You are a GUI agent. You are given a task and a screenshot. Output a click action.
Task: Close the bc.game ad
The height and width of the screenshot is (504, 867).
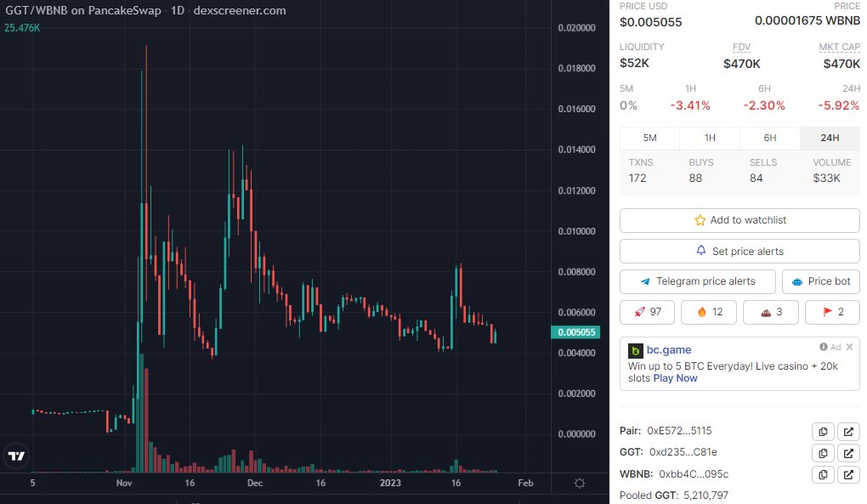coord(849,347)
